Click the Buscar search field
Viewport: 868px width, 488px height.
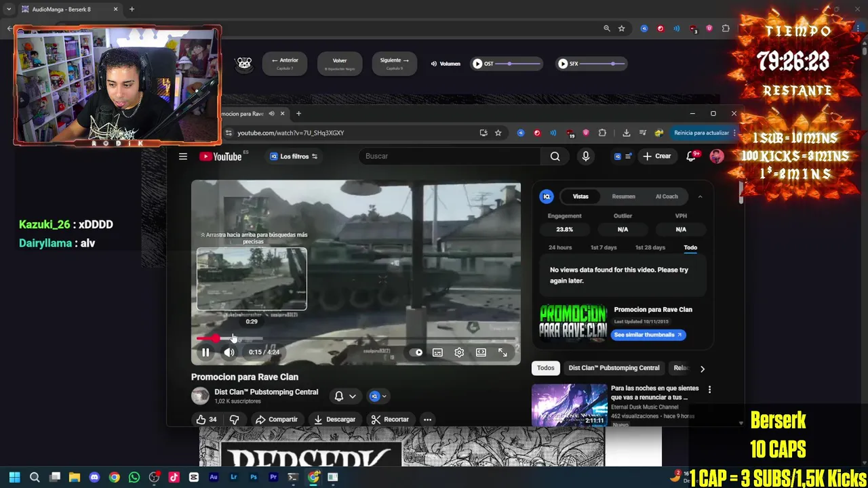pyautogui.click(x=449, y=156)
